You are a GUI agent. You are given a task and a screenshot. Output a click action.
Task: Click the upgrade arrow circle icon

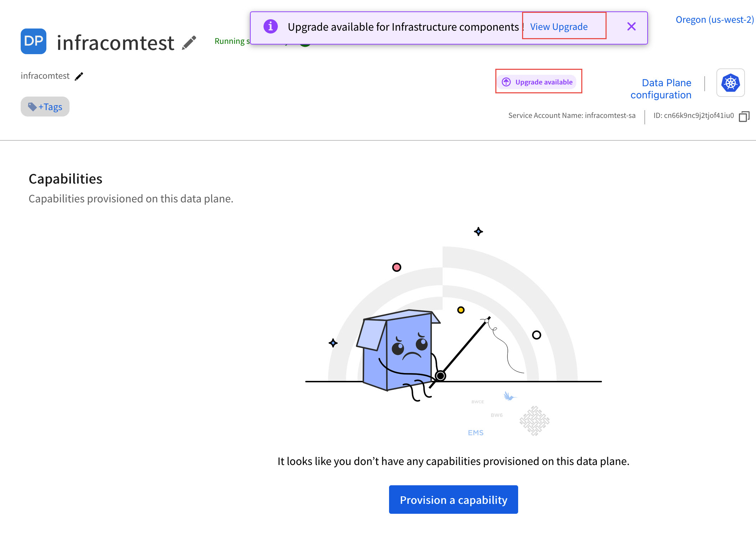coord(506,82)
